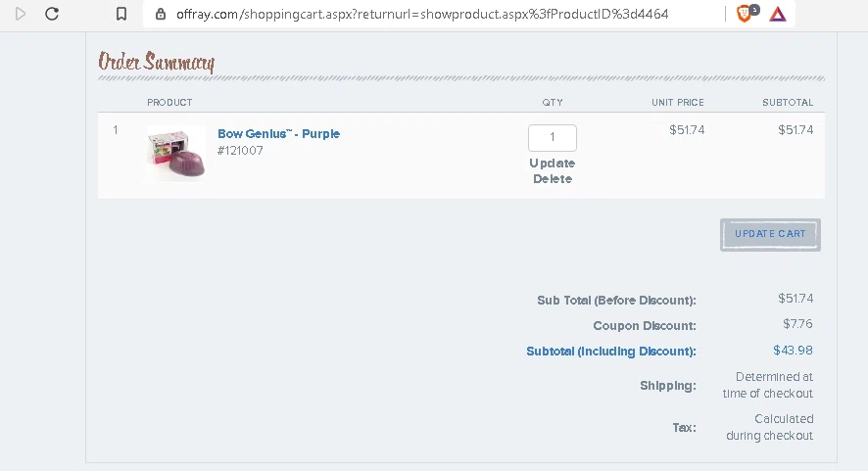
Task: Click the row subtotal $51.74 value
Action: pyautogui.click(x=796, y=130)
